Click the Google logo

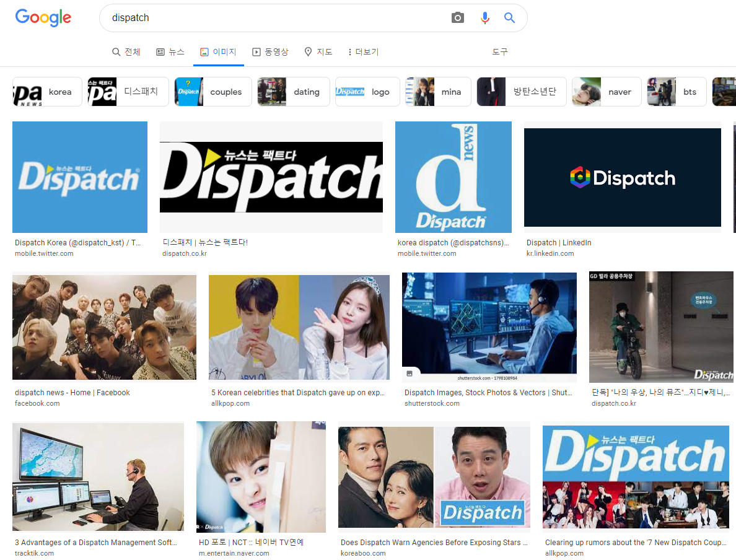(x=43, y=17)
